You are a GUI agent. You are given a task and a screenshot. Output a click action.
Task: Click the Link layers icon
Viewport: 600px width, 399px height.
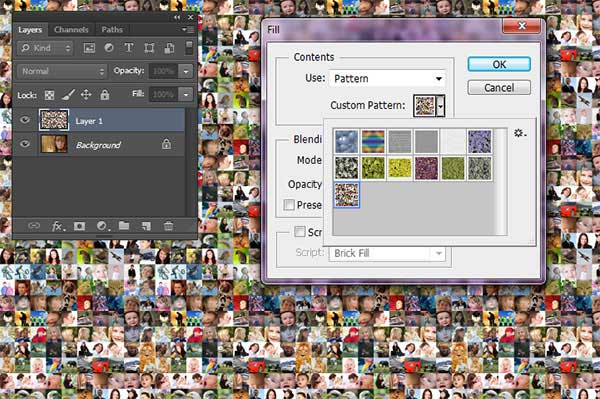click(34, 226)
